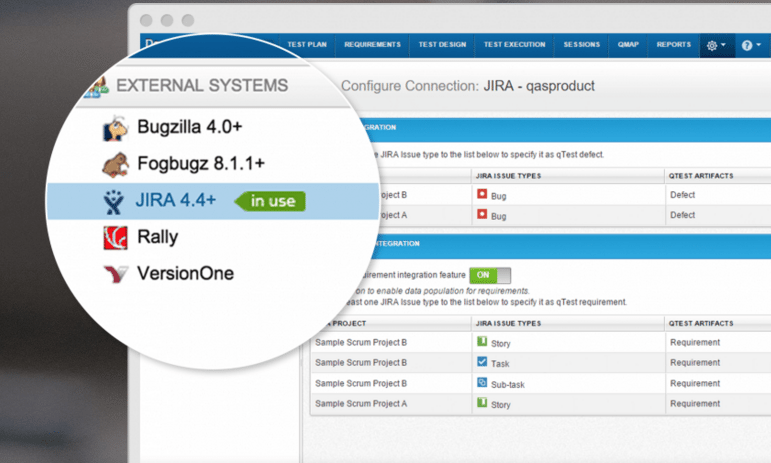This screenshot has width=771, height=463.
Task: Open the Requirements tab
Action: pyautogui.click(x=372, y=45)
